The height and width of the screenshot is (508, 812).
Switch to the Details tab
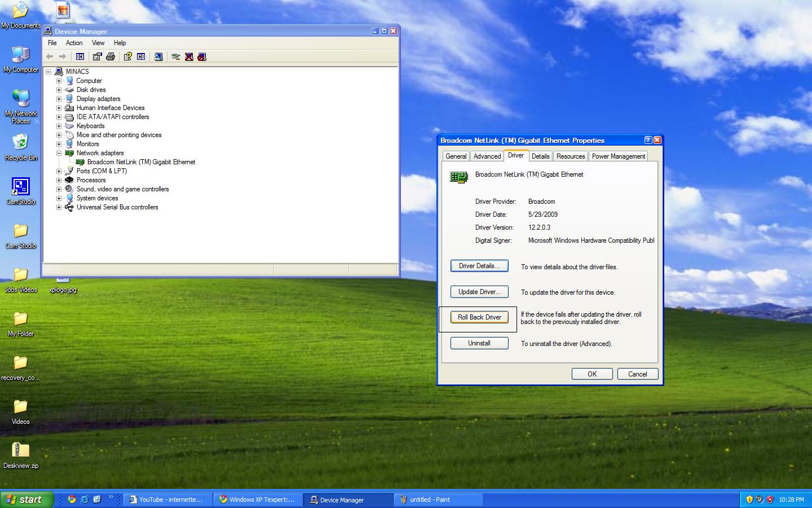coord(540,156)
